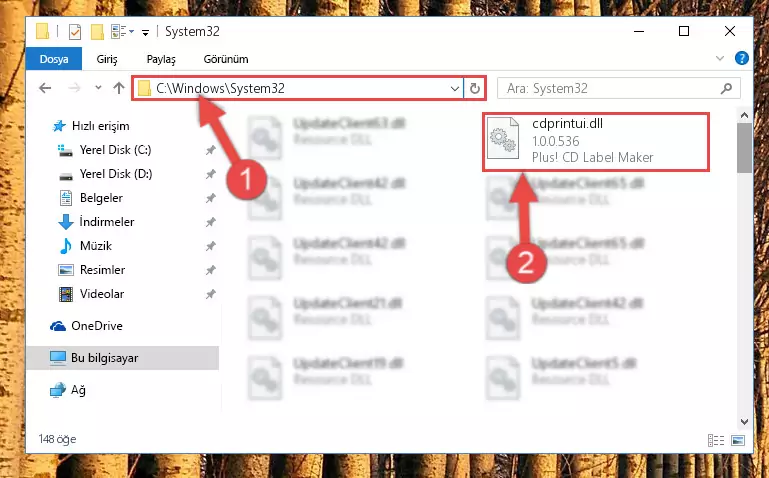Click the search magnifier icon
Viewport: 769px width, 478px height.
click(x=726, y=88)
